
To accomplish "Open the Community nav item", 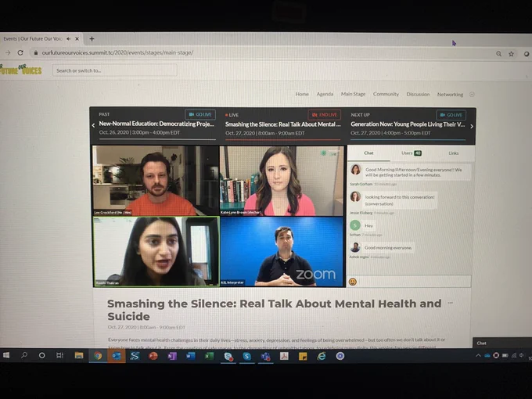I will coord(386,94).
